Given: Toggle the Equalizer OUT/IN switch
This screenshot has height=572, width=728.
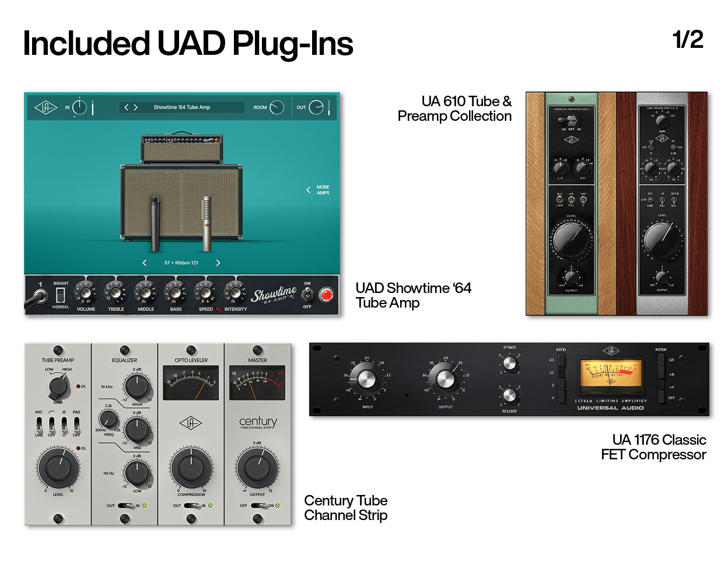Looking at the screenshot, I should 126,506.
